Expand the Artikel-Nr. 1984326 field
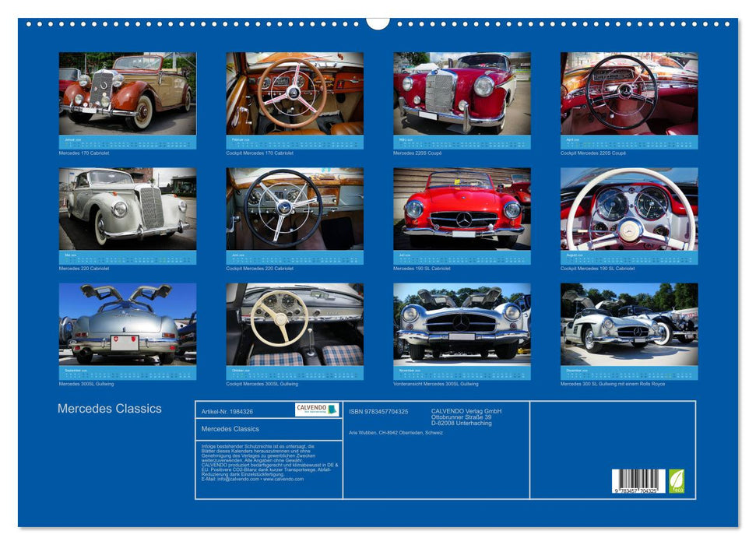Viewport: 756px width, 545px height. pos(227,411)
